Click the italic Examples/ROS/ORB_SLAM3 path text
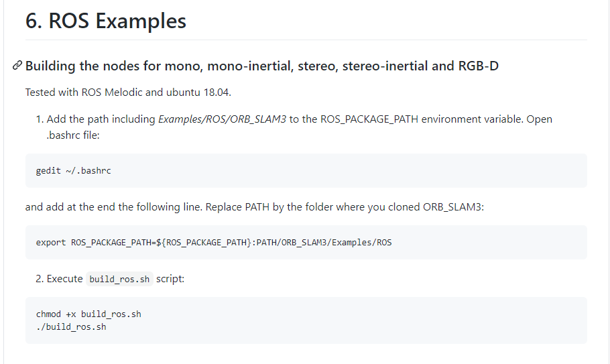 pos(222,119)
